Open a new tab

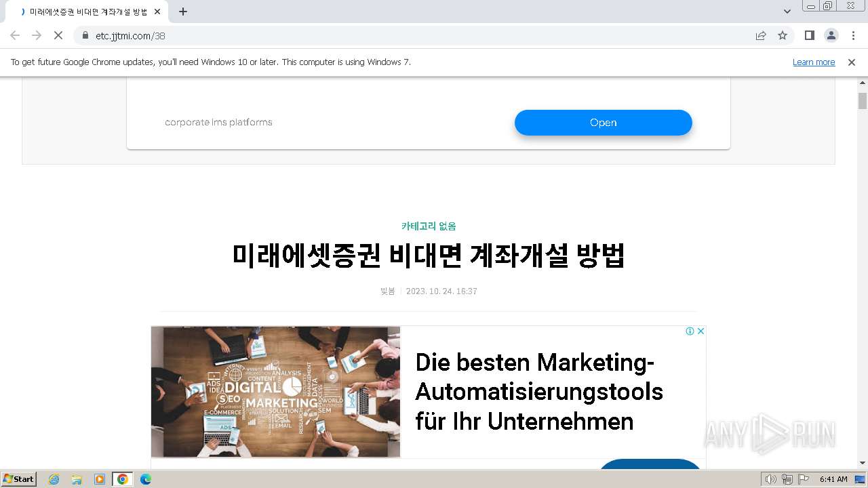click(x=183, y=12)
